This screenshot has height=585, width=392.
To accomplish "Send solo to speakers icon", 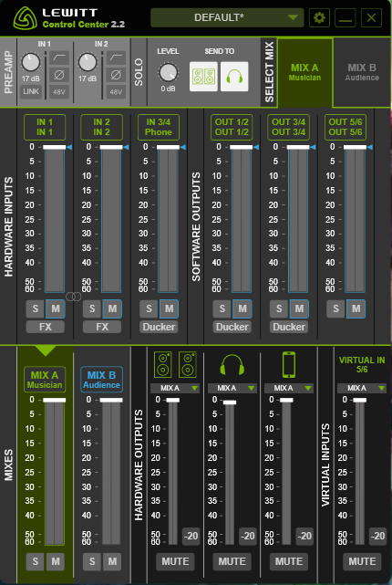I will [203, 77].
